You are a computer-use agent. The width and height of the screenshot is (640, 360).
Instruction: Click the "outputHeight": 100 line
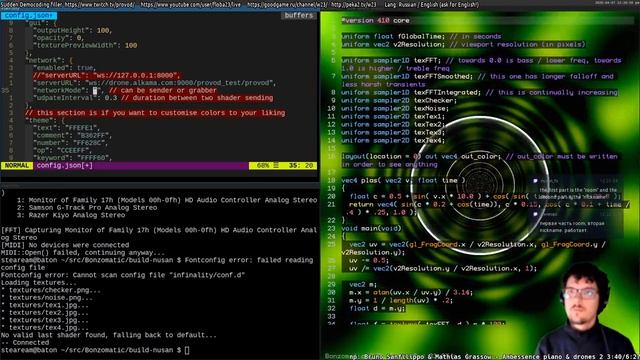72,30
